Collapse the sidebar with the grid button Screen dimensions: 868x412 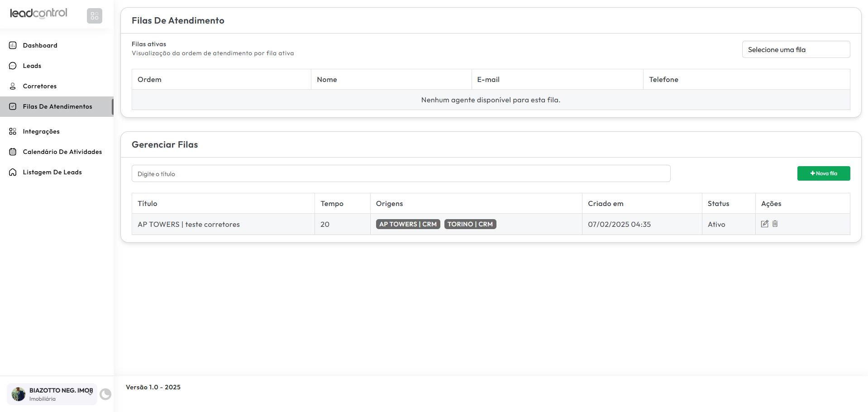pos(95,16)
